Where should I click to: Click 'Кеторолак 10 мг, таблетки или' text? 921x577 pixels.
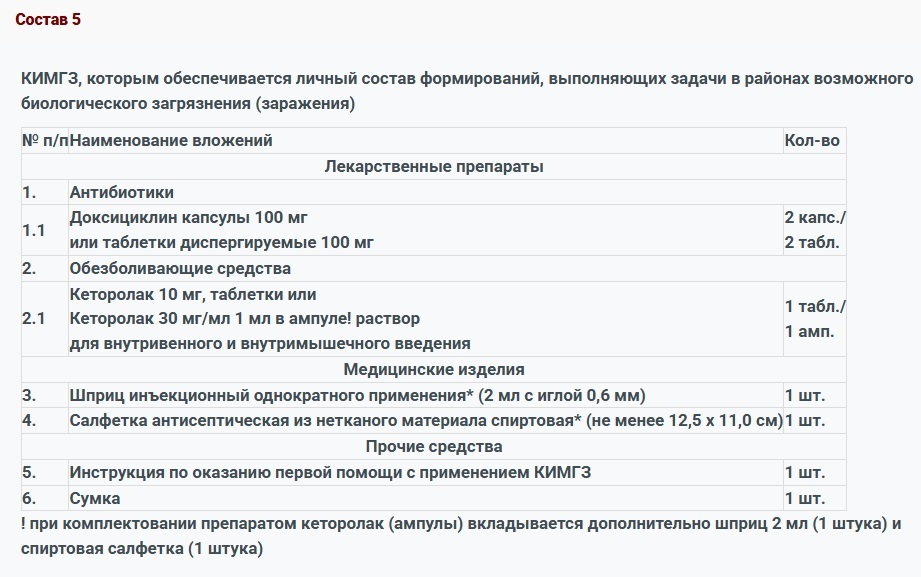pyautogui.click(x=192, y=294)
